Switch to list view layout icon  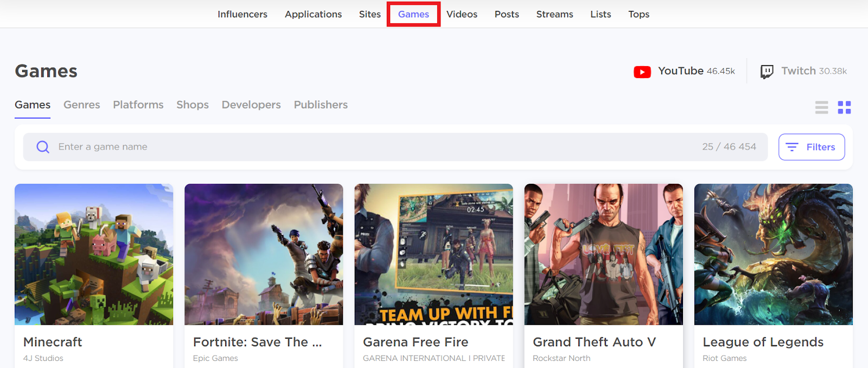821,107
